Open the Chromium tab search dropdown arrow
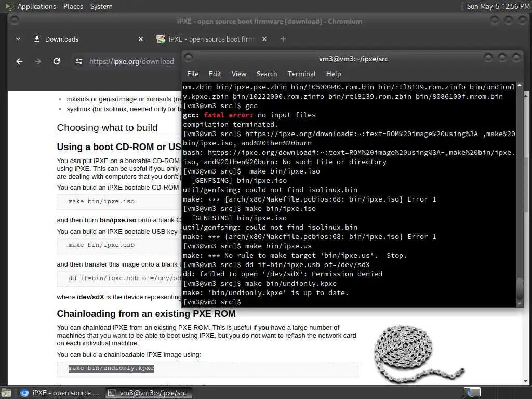532x399 pixels. pyautogui.click(x=18, y=39)
